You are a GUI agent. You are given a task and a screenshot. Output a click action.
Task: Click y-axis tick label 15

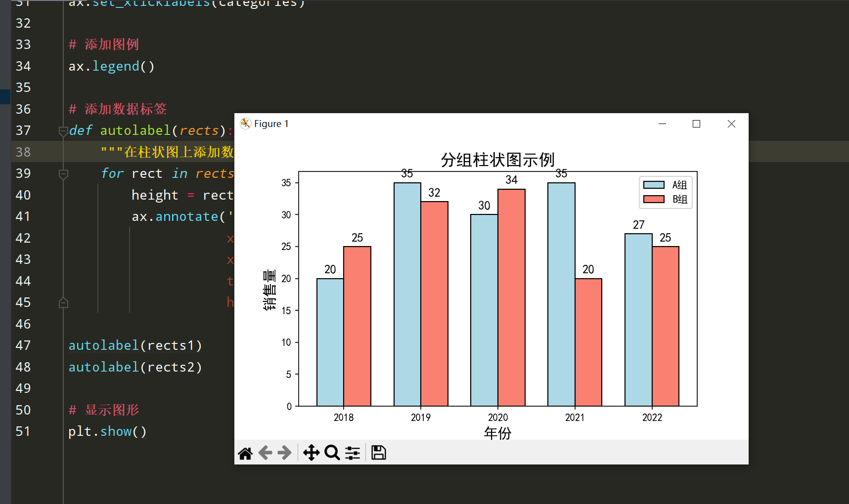click(286, 311)
